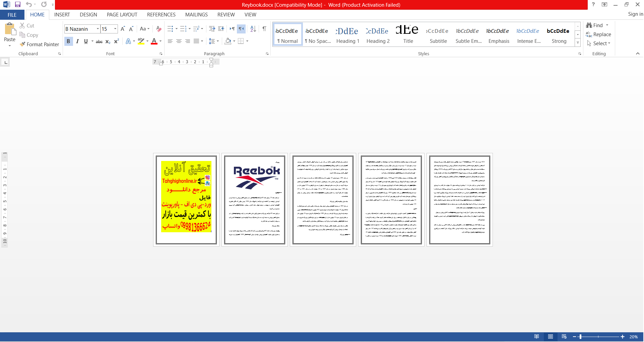
Task: Apply the Title style
Action: tap(408, 34)
